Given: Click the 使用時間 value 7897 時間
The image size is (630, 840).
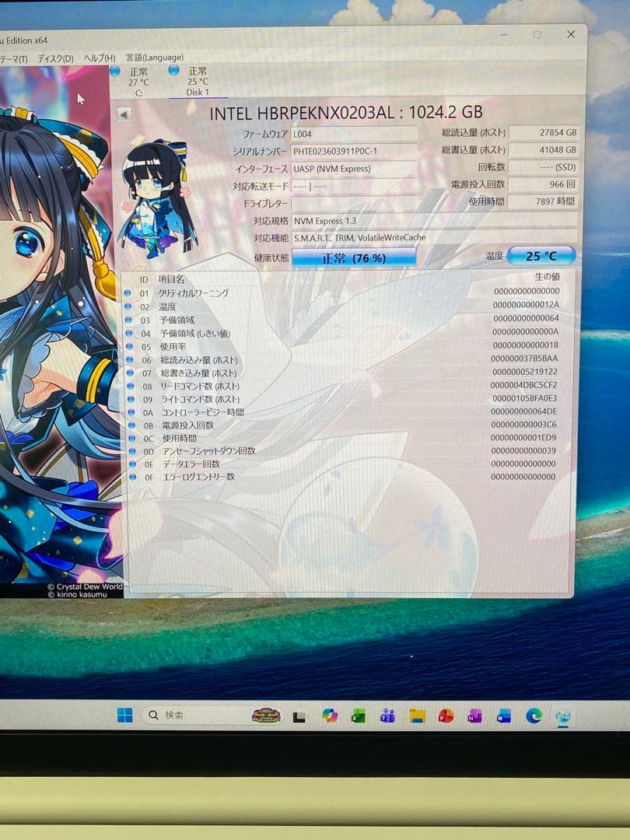Looking at the screenshot, I should 543,201.
